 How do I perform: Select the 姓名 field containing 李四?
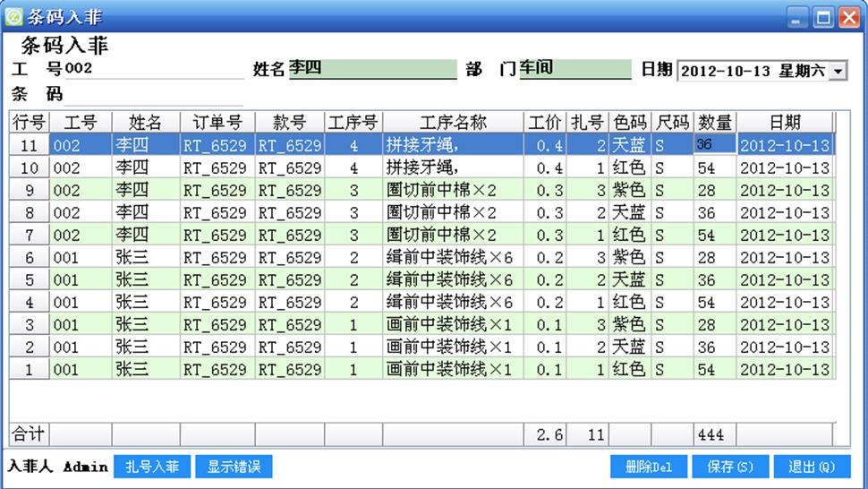click(x=372, y=69)
